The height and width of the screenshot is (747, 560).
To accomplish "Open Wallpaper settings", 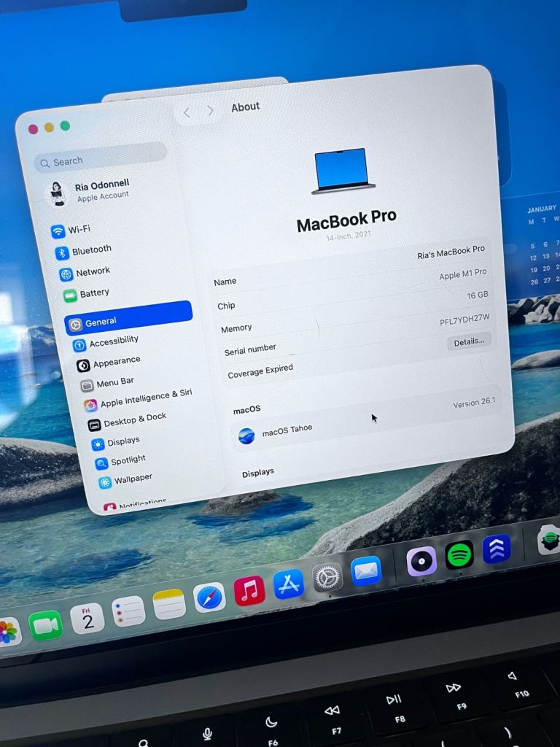I will click(x=132, y=479).
